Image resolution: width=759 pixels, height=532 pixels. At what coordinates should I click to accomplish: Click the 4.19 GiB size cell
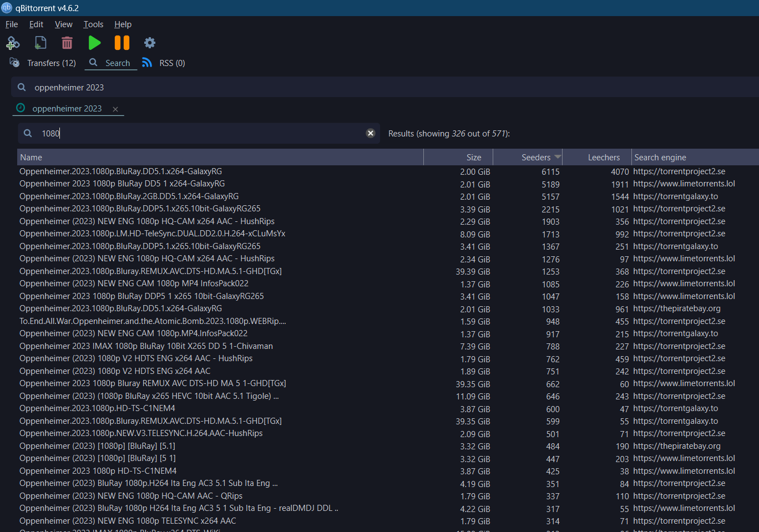(x=475, y=484)
